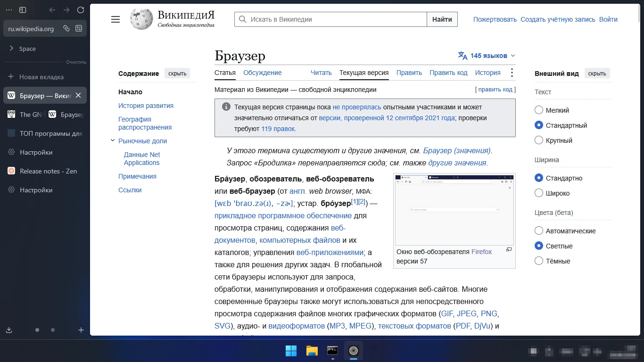Open the Читать tab

point(321,73)
